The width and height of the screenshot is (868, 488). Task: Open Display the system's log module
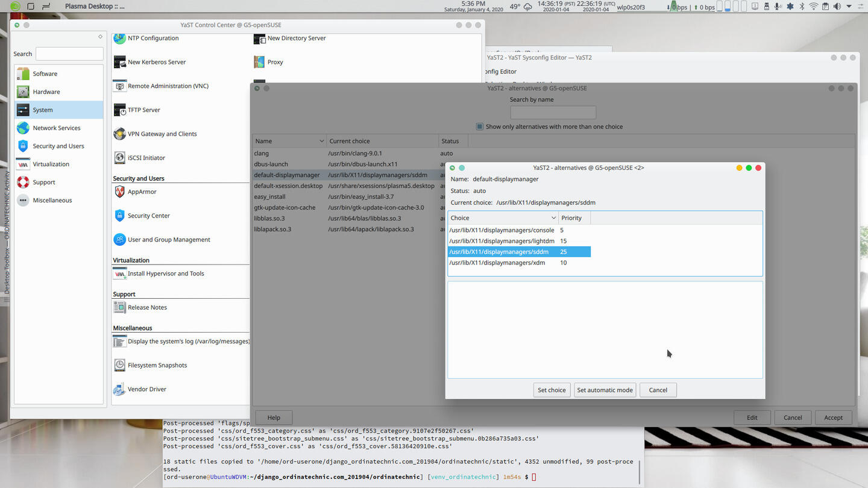click(x=181, y=341)
